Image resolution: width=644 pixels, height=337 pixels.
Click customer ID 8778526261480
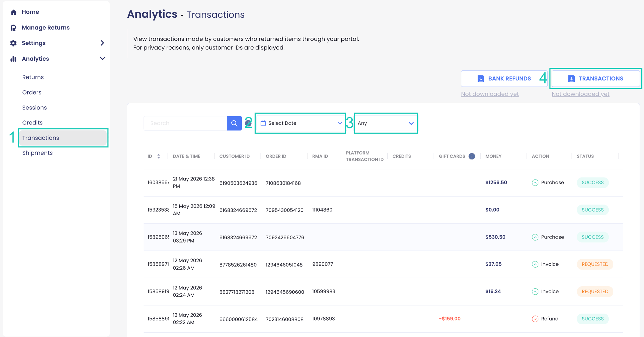click(238, 265)
